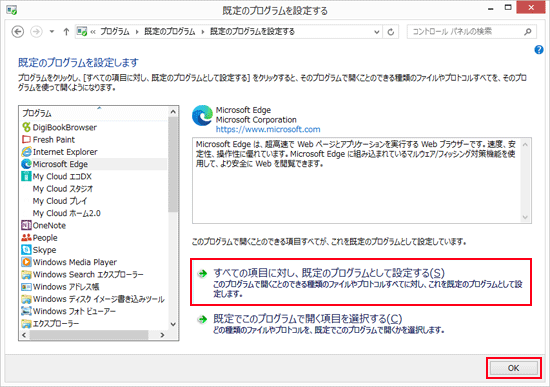Select My Cloud スタジオ entry

click(63, 189)
